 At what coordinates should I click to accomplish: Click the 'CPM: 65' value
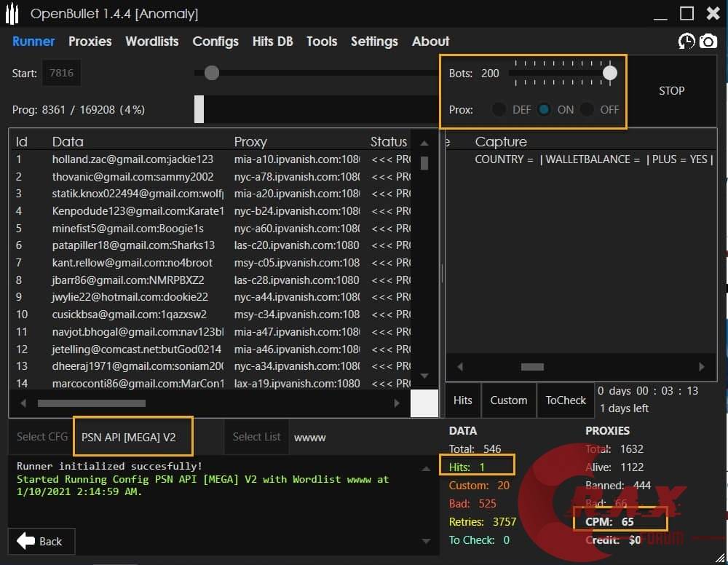click(x=609, y=522)
